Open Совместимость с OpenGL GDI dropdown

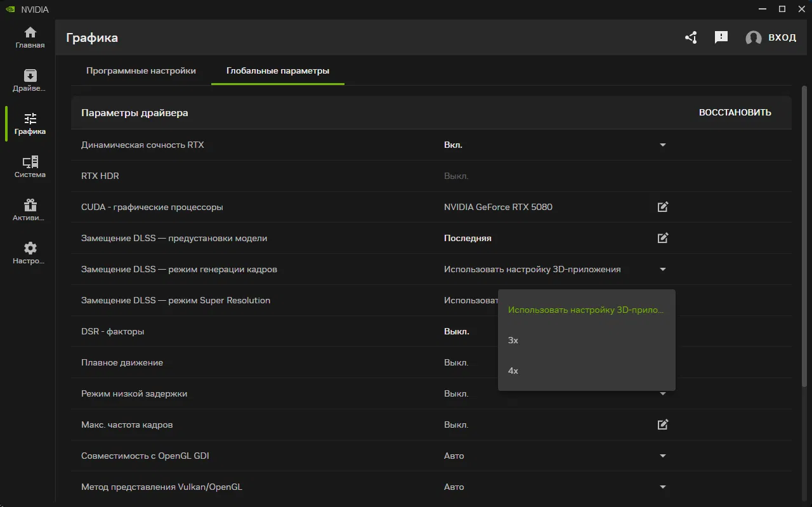663,456
